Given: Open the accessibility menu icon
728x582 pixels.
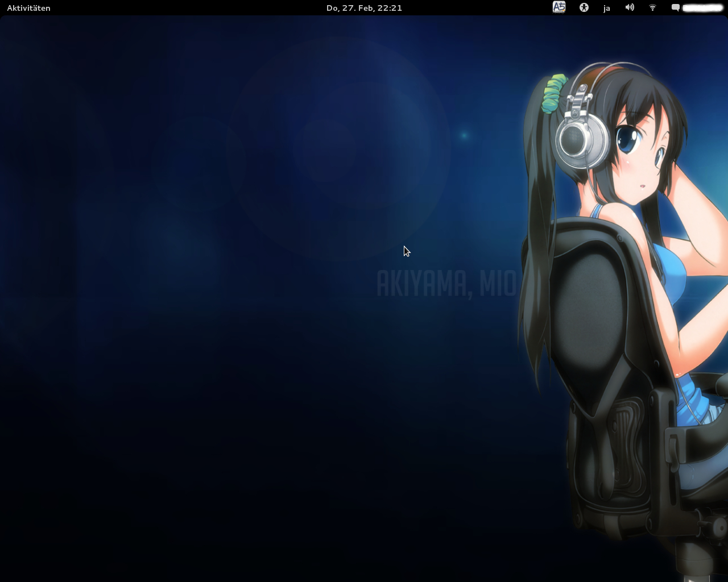Looking at the screenshot, I should pos(584,8).
